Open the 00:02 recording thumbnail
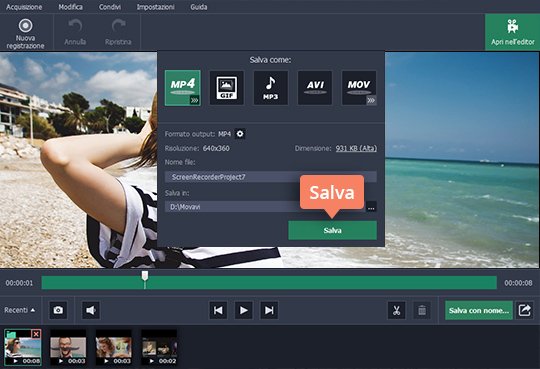The width and height of the screenshot is (540, 369). [159, 347]
